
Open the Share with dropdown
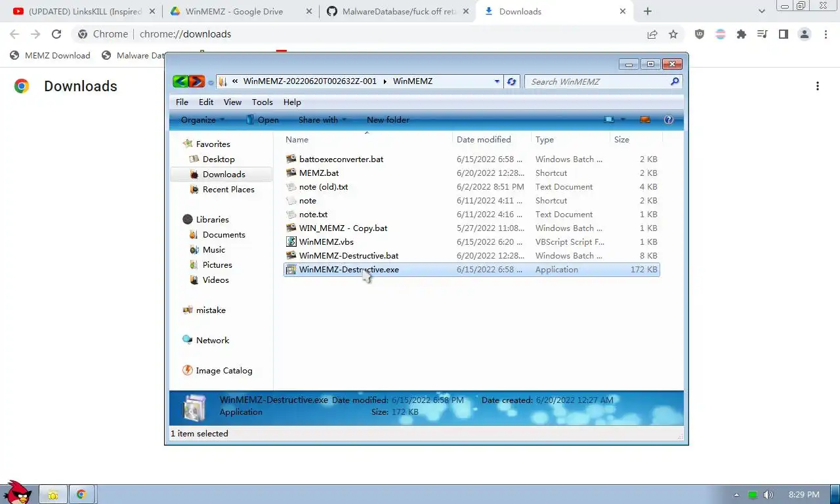[322, 119]
